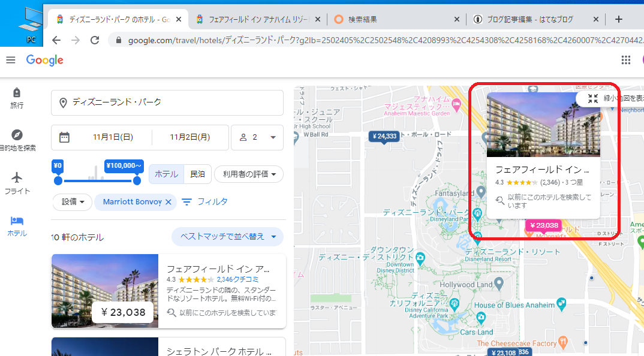Click the Google logo
This screenshot has width=644, height=356.
tap(45, 61)
